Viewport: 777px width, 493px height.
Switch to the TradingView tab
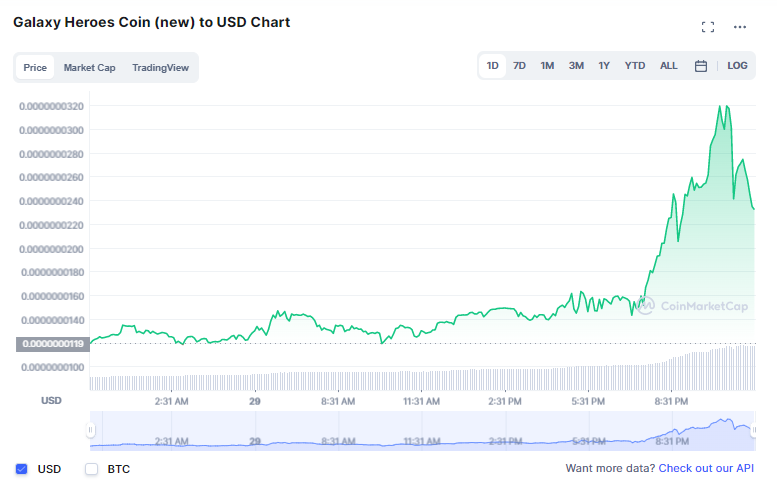160,67
